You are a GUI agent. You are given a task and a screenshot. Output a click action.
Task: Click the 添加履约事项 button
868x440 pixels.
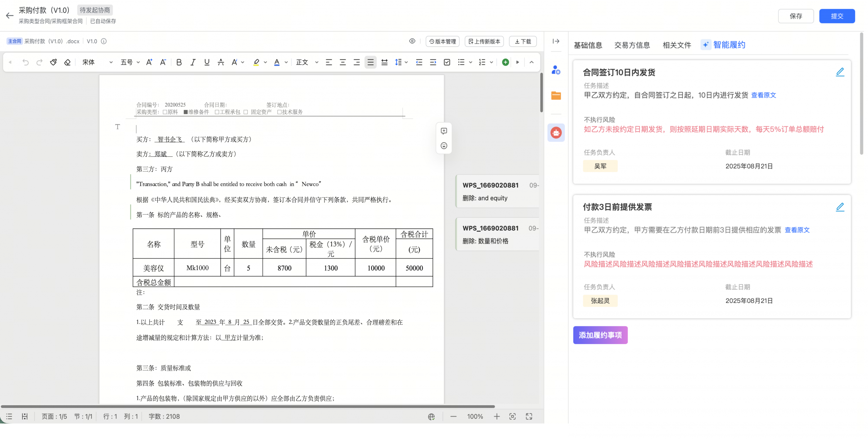pos(600,335)
